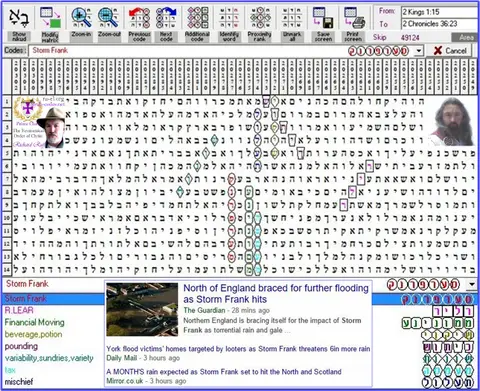
Task: Open A MONTH'S rain expected article
Action: point(224,371)
